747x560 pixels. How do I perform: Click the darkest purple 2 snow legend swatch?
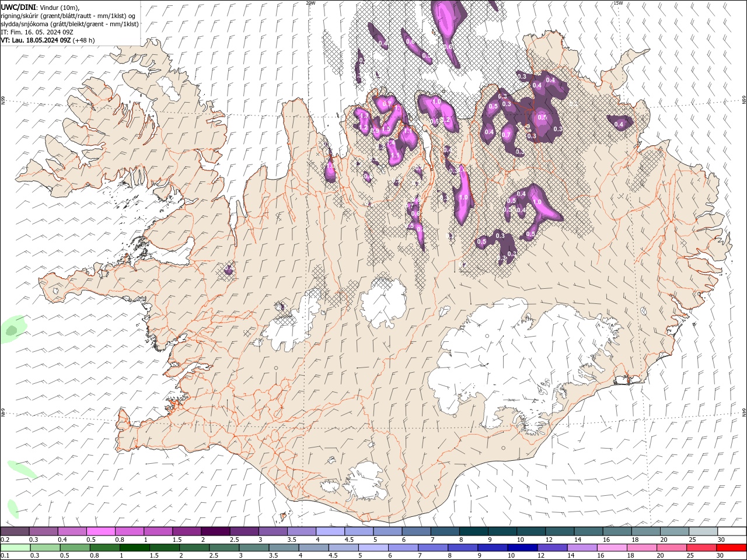pyautogui.click(x=215, y=531)
